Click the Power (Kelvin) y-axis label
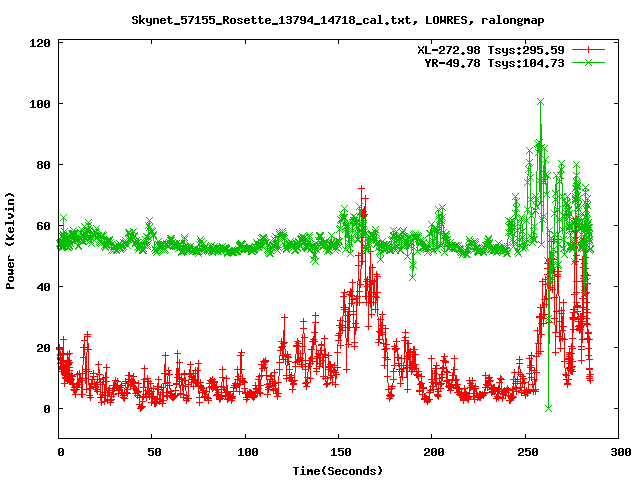Viewport: 640px width, 480px height. (x=10, y=241)
